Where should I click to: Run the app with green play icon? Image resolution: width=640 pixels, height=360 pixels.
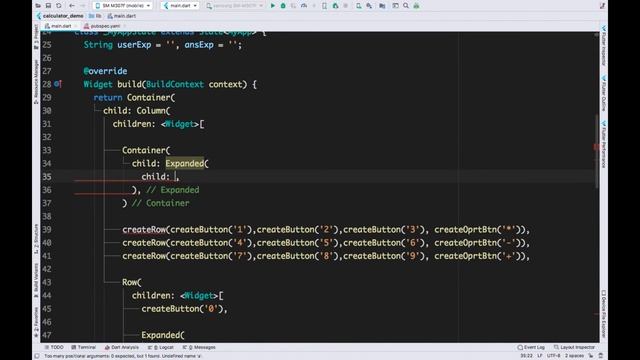pyautogui.click(x=273, y=6)
